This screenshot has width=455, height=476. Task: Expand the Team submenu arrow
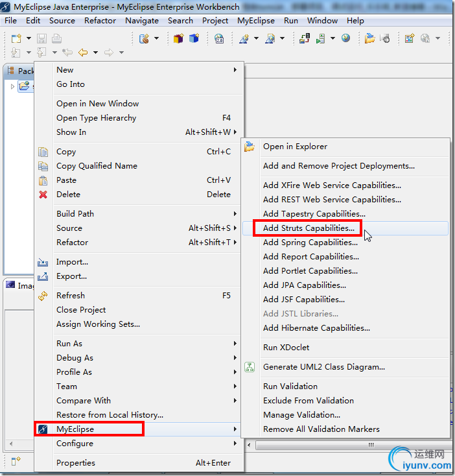235,387
